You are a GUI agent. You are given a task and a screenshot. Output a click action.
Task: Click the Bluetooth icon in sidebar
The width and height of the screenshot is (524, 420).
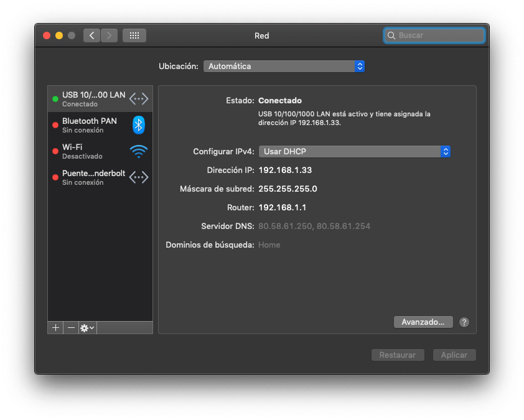pyautogui.click(x=139, y=125)
